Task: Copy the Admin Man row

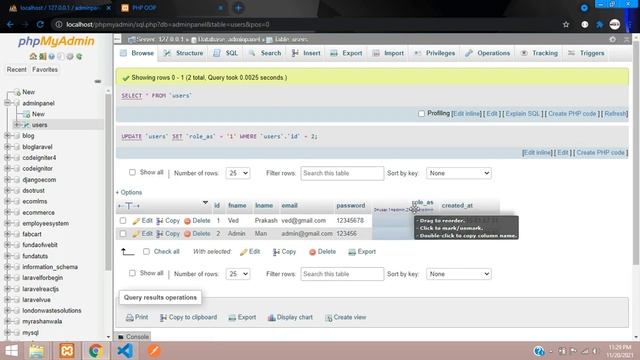Action: pyautogui.click(x=168, y=234)
